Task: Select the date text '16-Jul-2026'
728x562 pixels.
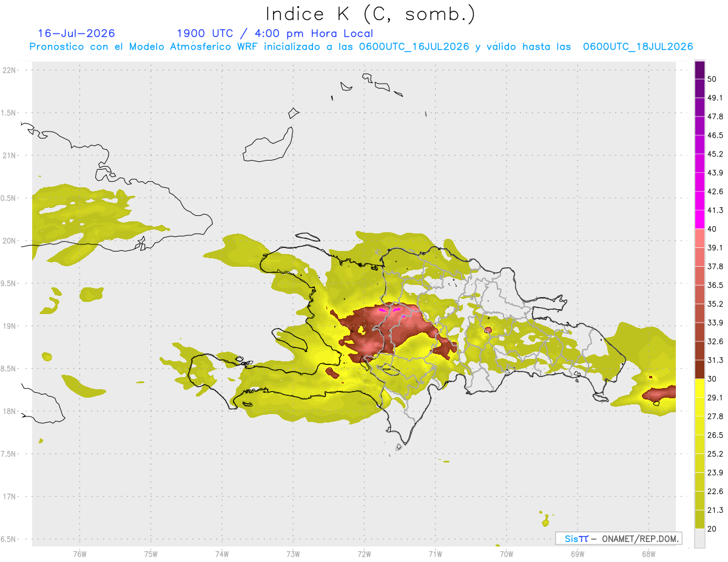Action: 76,33
